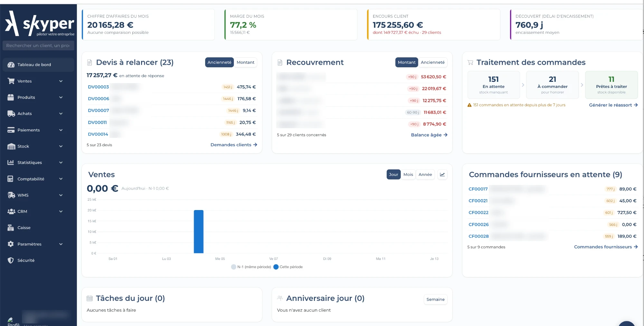
Task: Open the Paramètres menu item
Action: tap(38, 244)
